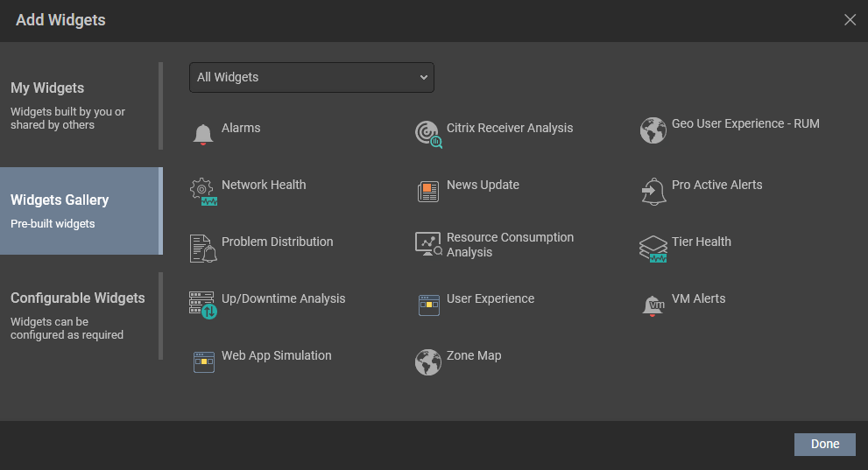This screenshot has width=868, height=470.
Task: Pick the Web App Simulation label
Action: (276, 355)
